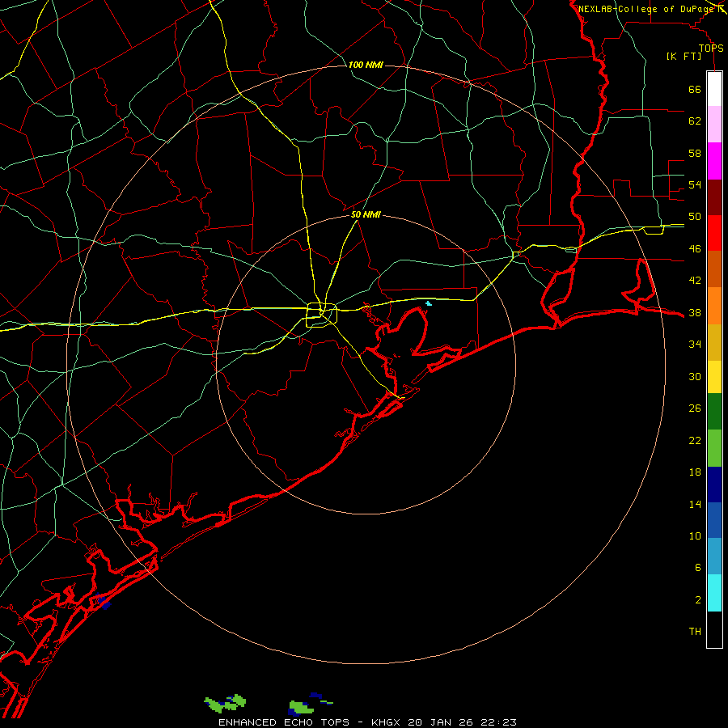Select the navy blue legend swatch
The image size is (728, 728).
714,485
